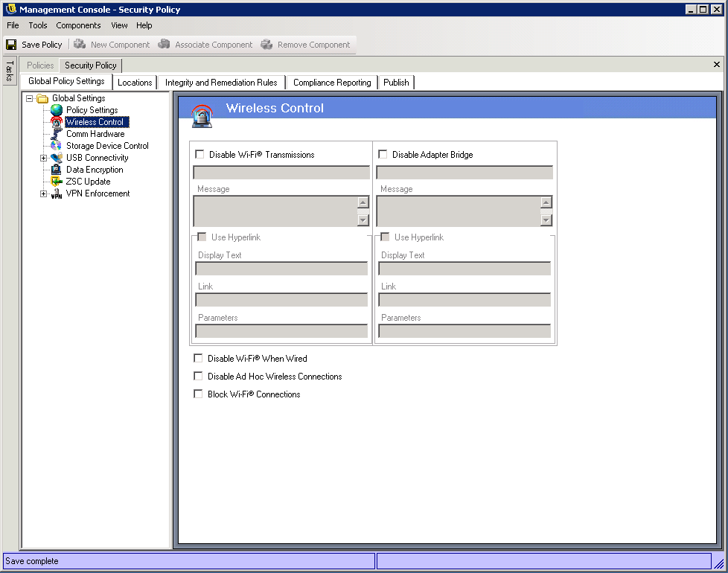Open Integrity and Remediation Rules tab
This screenshot has height=573, width=728.
(x=221, y=83)
